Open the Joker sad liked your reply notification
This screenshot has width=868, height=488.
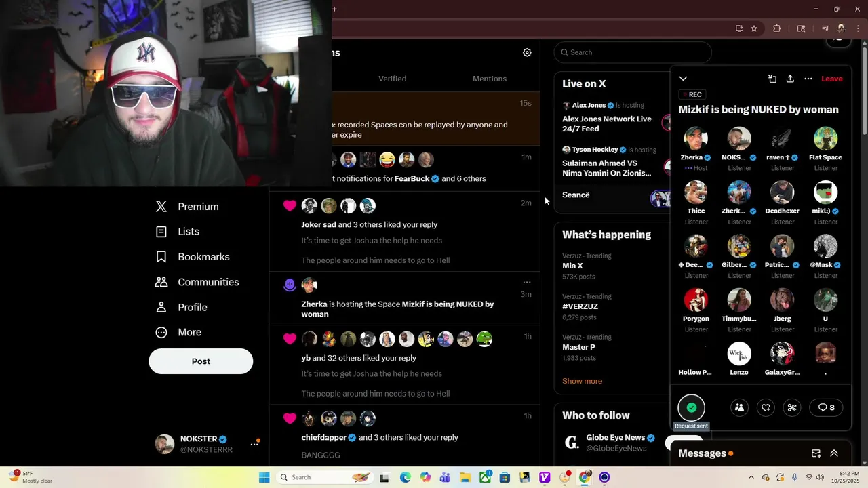(x=405, y=232)
